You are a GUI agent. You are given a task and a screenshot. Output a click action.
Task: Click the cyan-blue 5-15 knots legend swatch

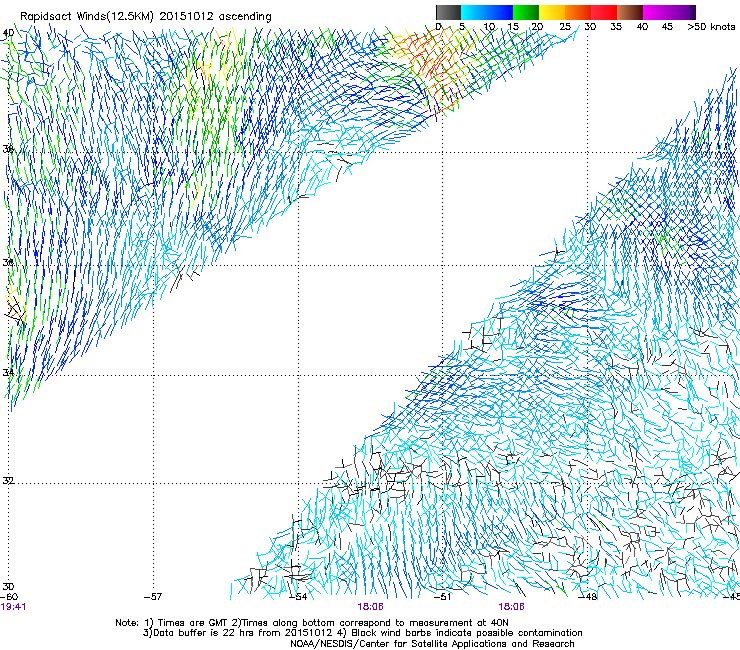(x=487, y=12)
